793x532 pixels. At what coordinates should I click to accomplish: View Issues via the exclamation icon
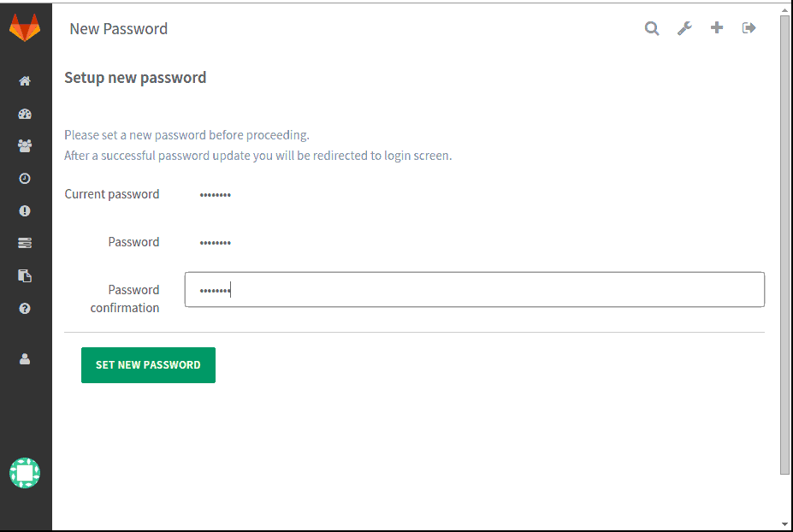pos(25,210)
